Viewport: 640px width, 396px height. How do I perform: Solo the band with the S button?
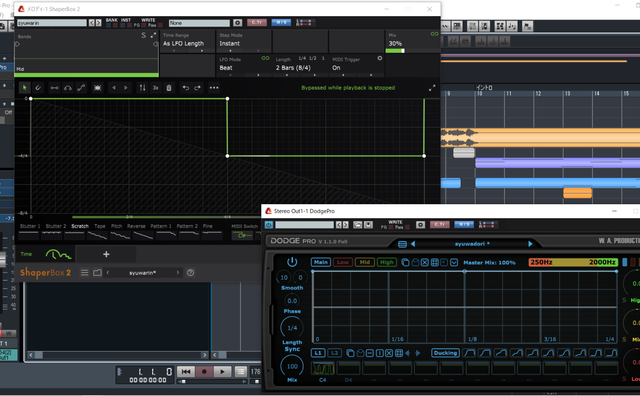pos(144,36)
